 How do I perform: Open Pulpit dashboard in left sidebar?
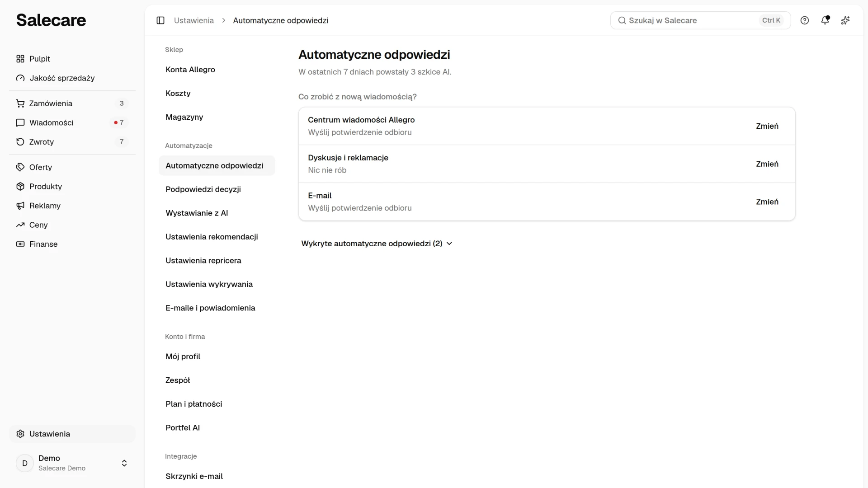pyautogui.click(x=72, y=59)
